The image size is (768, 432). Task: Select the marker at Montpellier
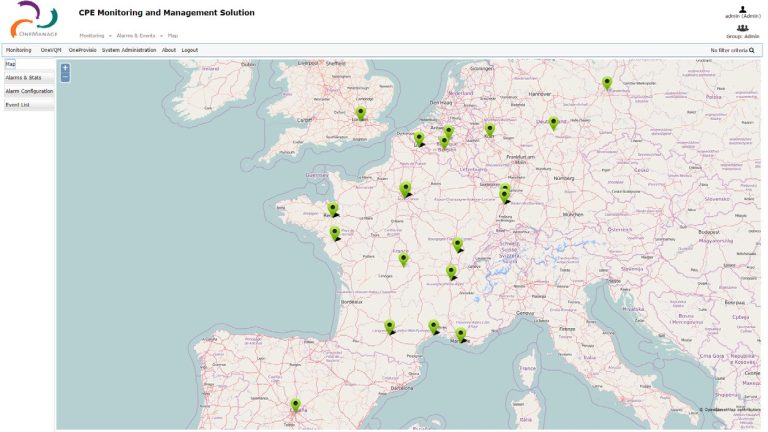point(433,327)
